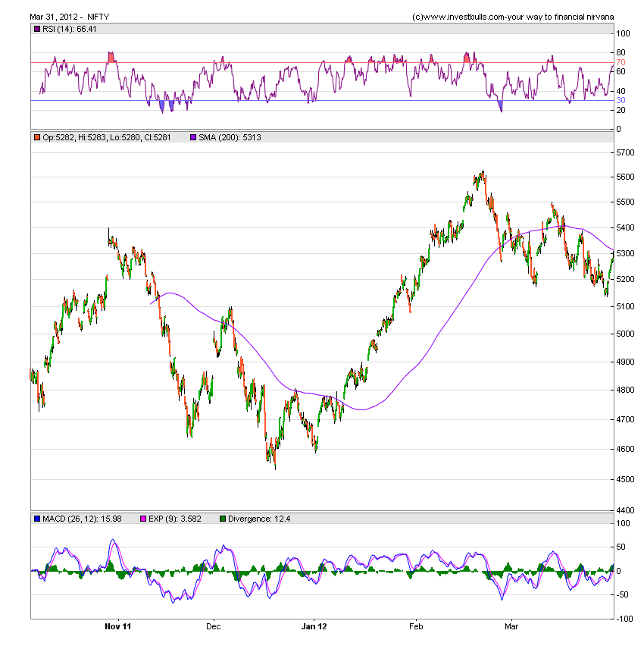Select the 'Jan 12' label on the time axis

pyautogui.click(x=314, y=627)
